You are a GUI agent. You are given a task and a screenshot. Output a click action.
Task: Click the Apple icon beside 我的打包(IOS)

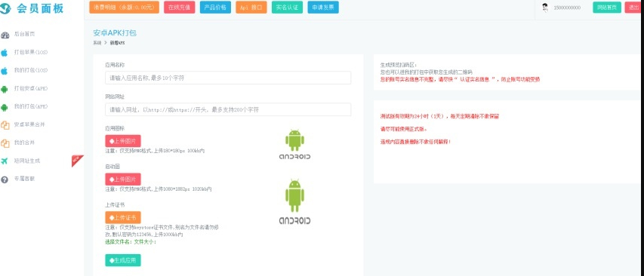5,71
